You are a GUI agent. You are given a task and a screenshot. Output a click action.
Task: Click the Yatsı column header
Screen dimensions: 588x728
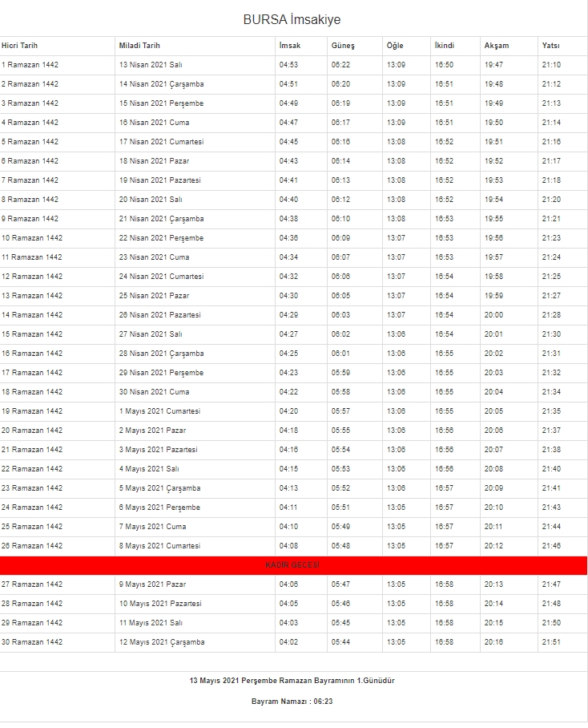coord(550,46)
